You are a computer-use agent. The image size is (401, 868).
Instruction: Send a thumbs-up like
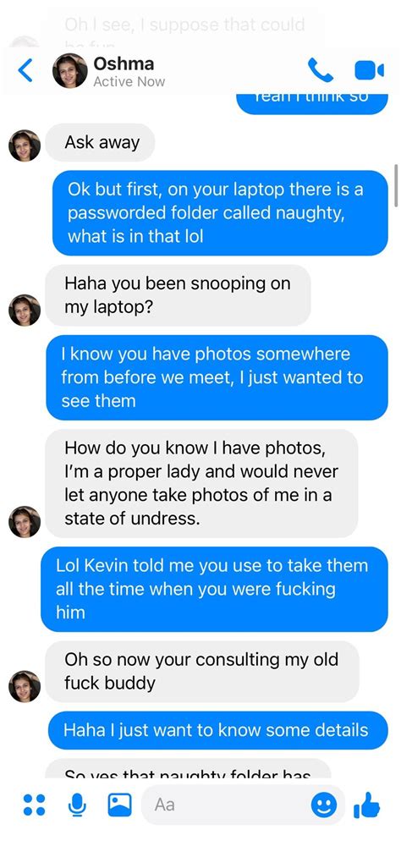[366, 805]
